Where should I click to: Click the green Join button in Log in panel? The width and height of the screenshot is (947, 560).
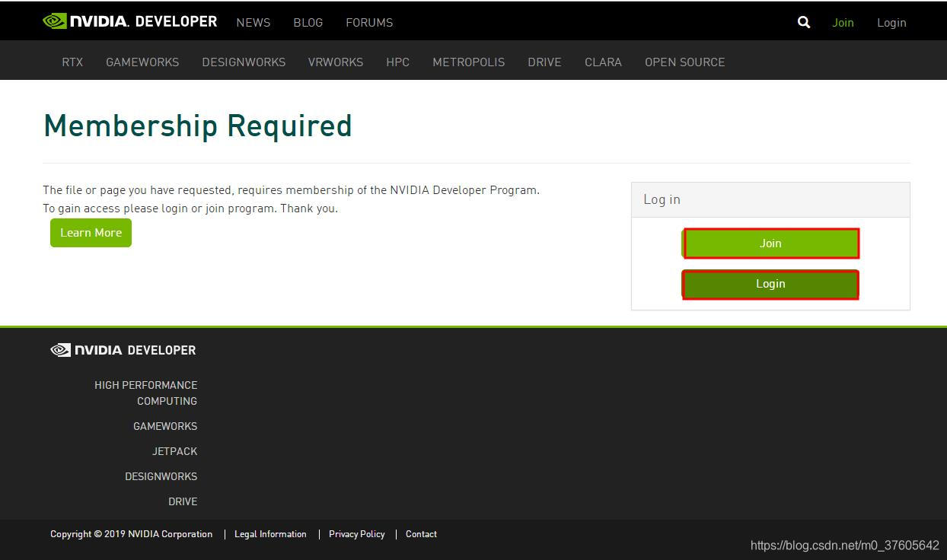click(770, 243)
